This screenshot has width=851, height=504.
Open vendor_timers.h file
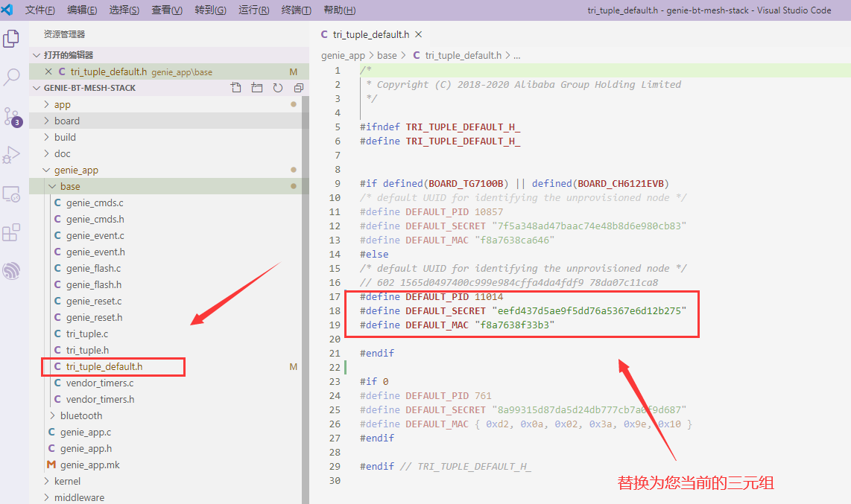101,399
